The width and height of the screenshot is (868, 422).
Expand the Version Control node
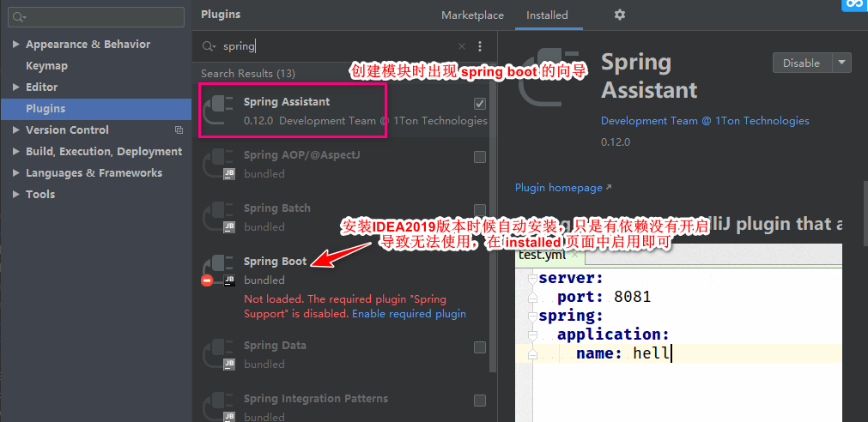pyautogui.click(x=16, y=130)
